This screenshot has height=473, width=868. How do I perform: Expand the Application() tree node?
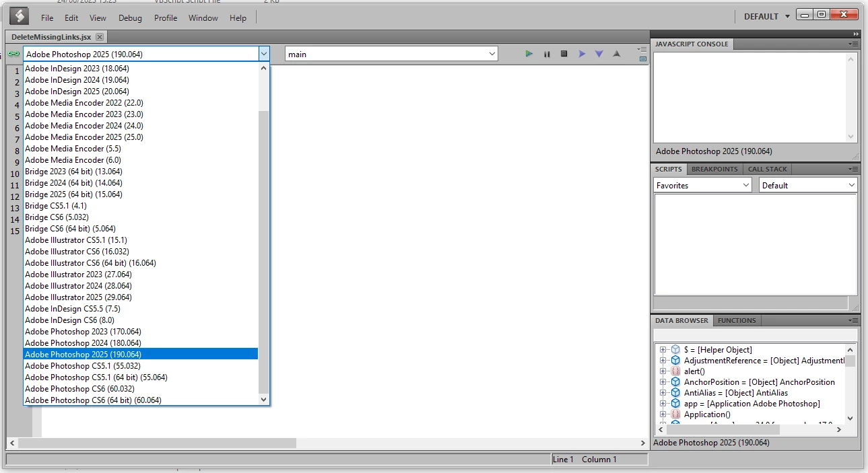(x=663, y=414)
